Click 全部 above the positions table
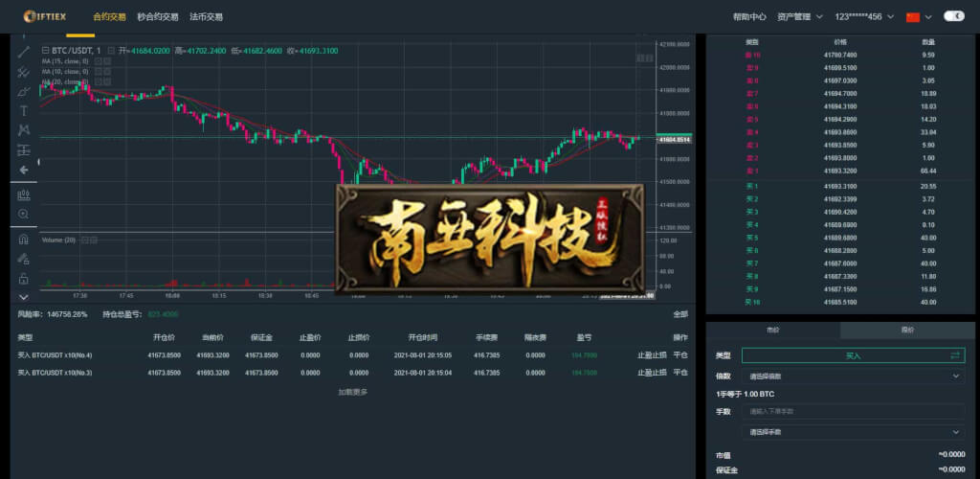The width and height of the screenshot is (980, 479). coord(680,314)
